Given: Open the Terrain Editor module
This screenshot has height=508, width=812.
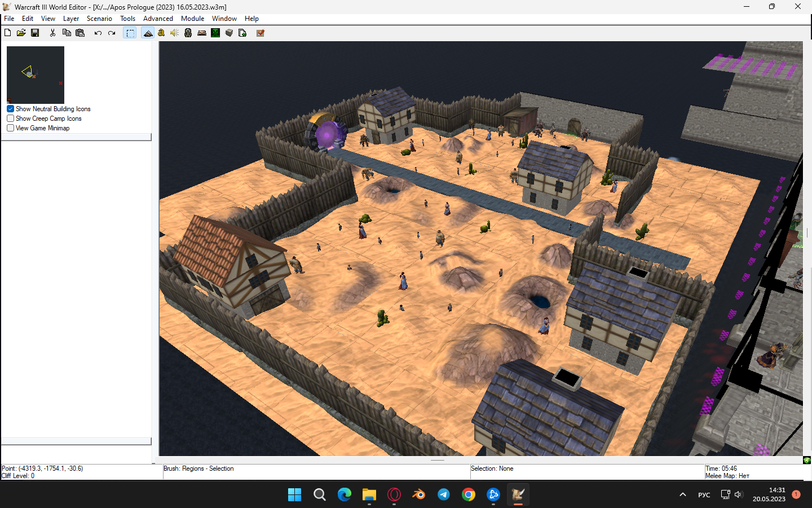Looking at the screenshot, I should point(148,33).
